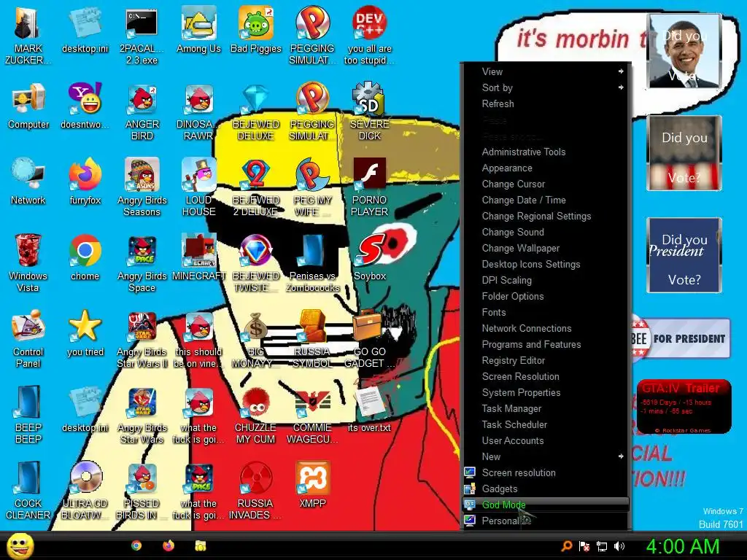This screenshot has width=747, height=560.
Task: Expand the New submenu
Action: coord(546,456)
